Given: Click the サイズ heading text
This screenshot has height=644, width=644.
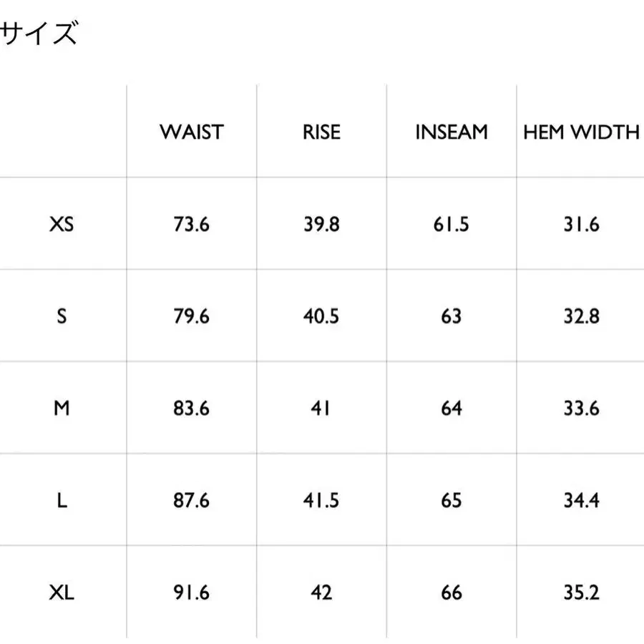Looking at the screenshot, I should 39,33.
